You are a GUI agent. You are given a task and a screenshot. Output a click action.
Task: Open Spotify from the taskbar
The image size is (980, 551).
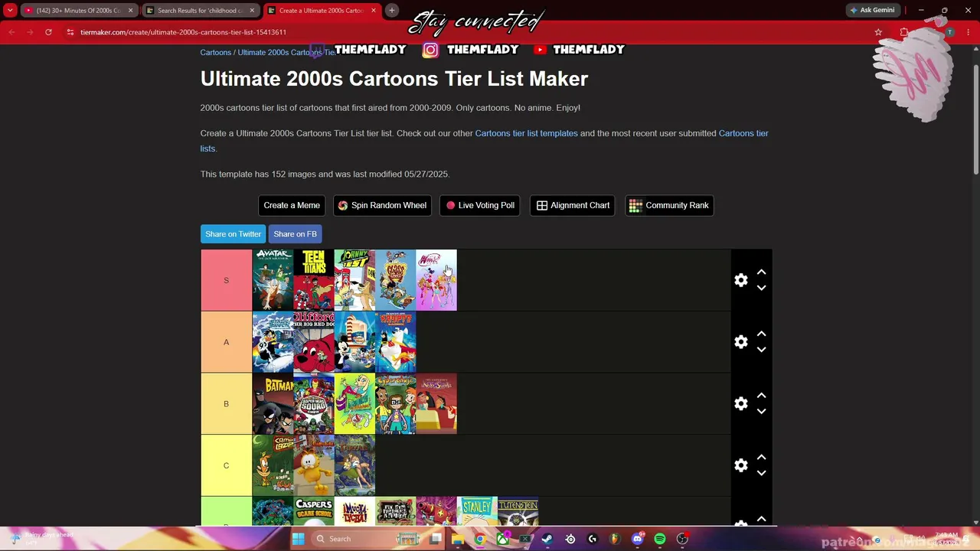[659, 539]
